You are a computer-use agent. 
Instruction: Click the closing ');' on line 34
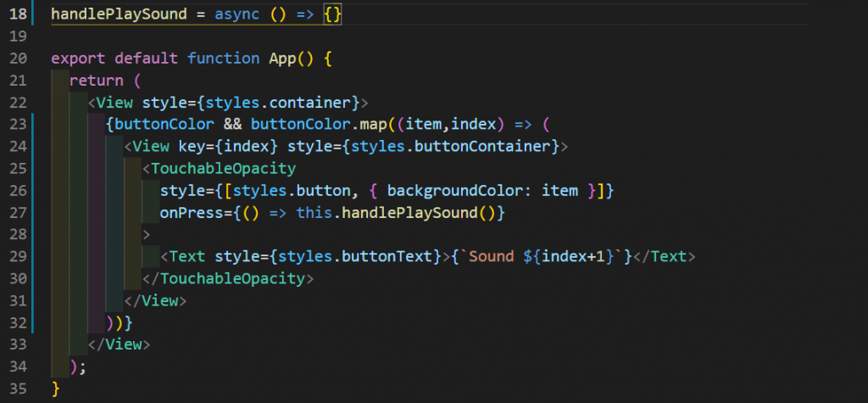coord(78,367)
